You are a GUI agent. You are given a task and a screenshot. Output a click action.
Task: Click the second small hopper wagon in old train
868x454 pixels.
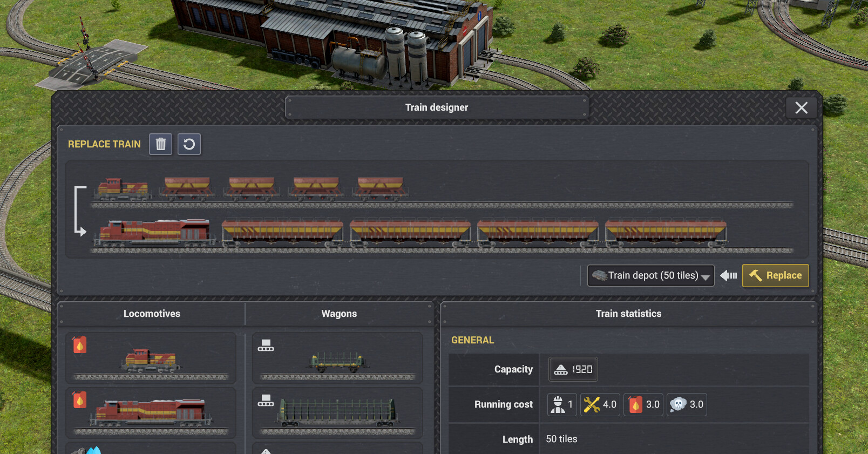pos(252,189)
